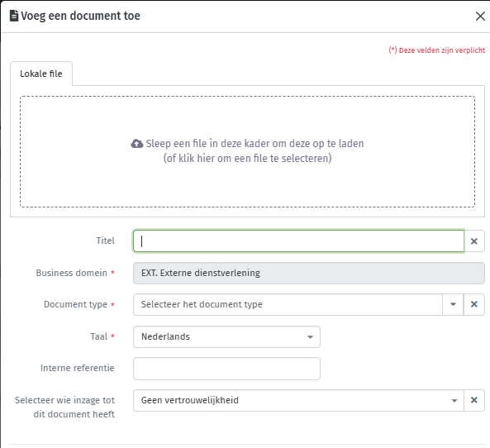Click inside the Interne referentie input
Viewport: 490px width, 448px height.
[226, 369]
